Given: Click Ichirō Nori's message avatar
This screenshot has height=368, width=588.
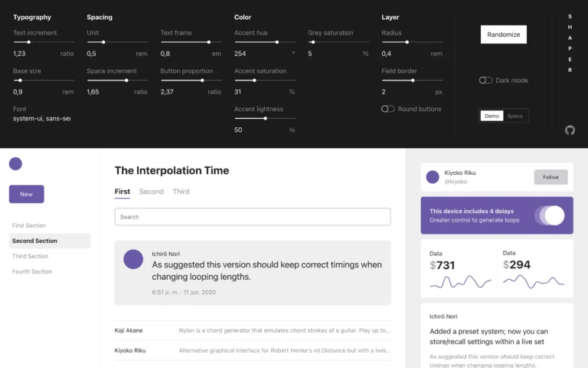Looking at the screenshot, I should [133, 259].
